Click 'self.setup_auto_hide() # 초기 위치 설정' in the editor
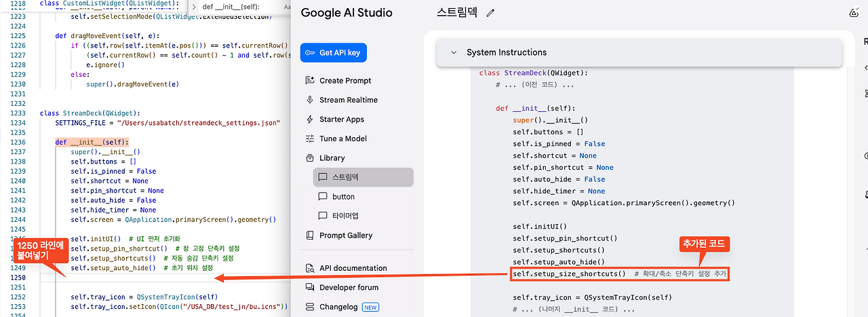 coord(142,268)
